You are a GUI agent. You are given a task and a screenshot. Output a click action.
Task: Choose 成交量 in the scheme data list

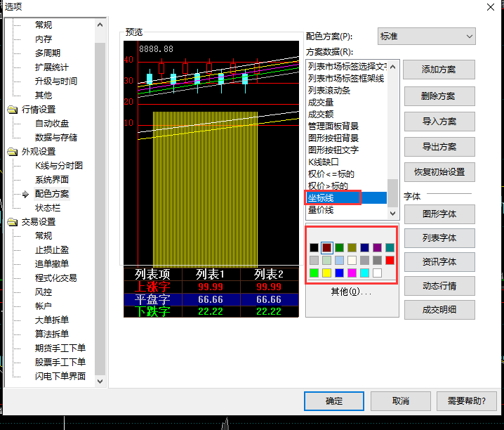coord(321,103)
